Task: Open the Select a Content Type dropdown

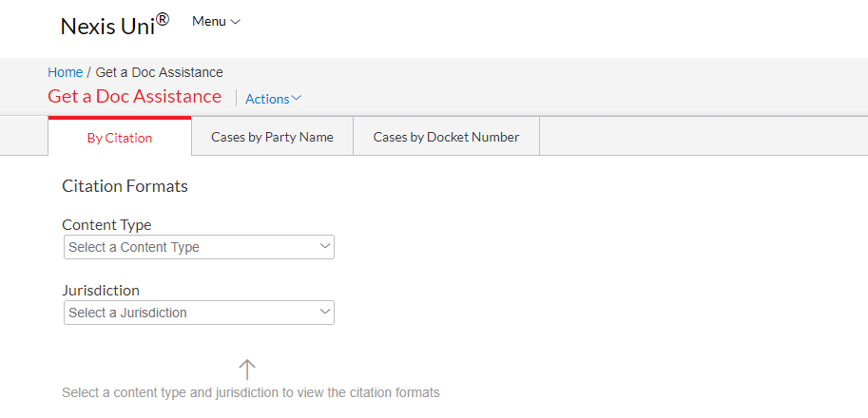Action: click(x=199, y=247)
